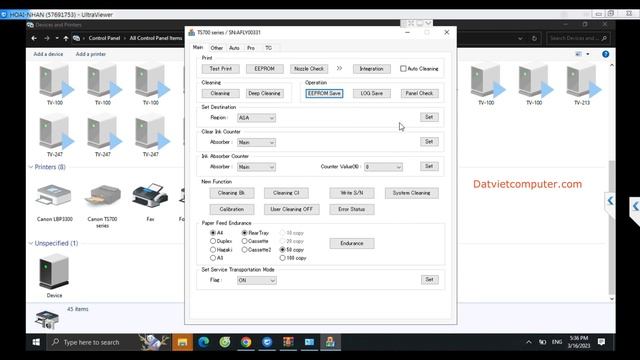The width and height of the screenshot is (640, 360).
Task: Refresh the Devices and Printers address bar
Action: [x=534, y=38]
